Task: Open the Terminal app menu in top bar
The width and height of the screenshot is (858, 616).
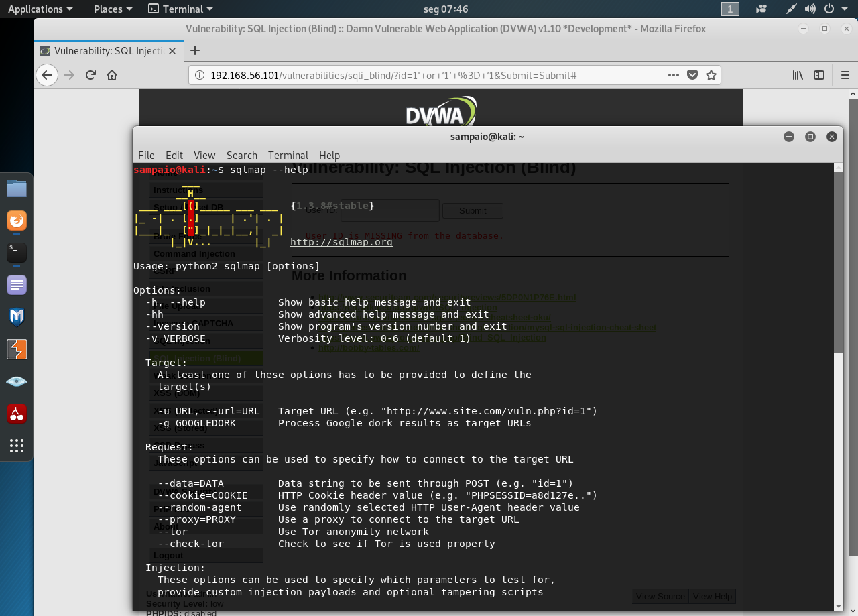Action: (180, 9)
